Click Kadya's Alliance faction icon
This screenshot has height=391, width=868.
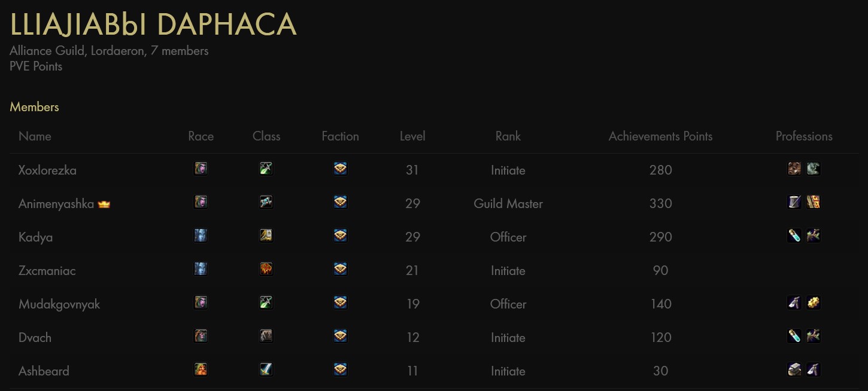pyautogui.click(x=340, y=236)
